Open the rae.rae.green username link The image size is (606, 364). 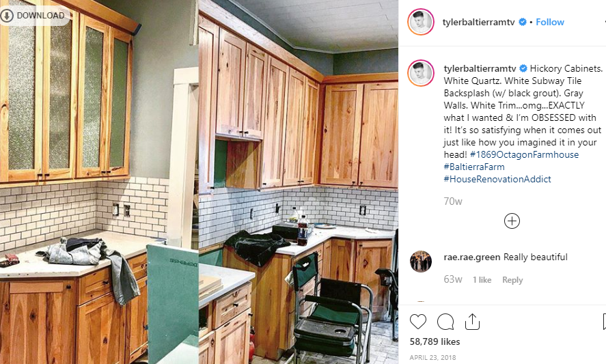[x=472, y=257]
